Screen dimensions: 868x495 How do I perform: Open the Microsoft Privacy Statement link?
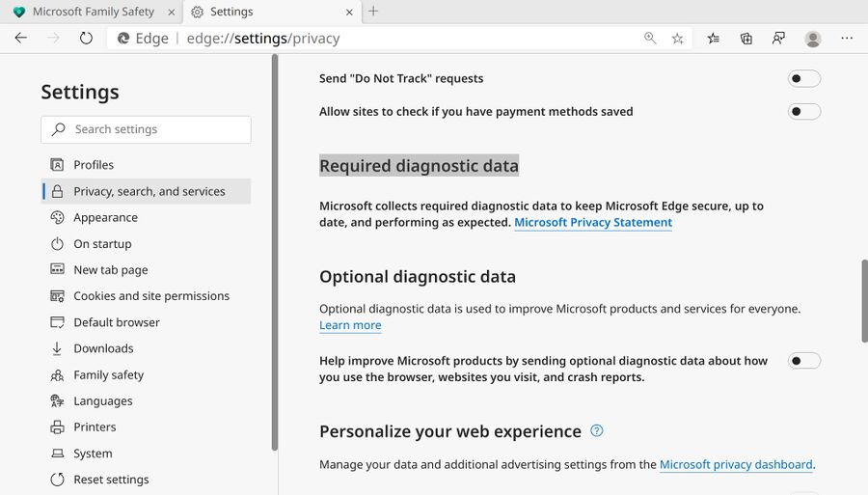click(593, 223)
